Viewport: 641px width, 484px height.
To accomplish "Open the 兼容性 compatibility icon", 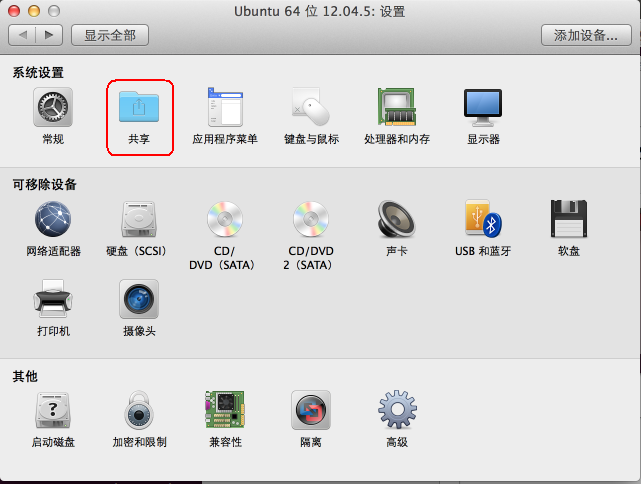I will (225, 410).
